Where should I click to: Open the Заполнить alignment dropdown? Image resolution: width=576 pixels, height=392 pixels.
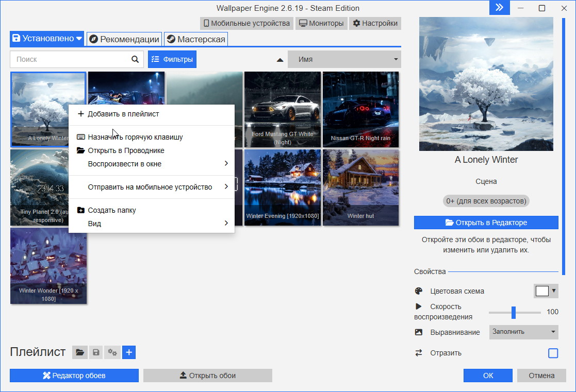click(523, 332)
